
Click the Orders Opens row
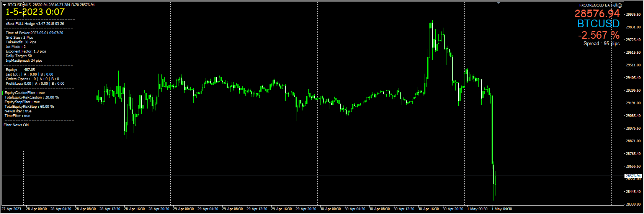[x=33, y=79]
